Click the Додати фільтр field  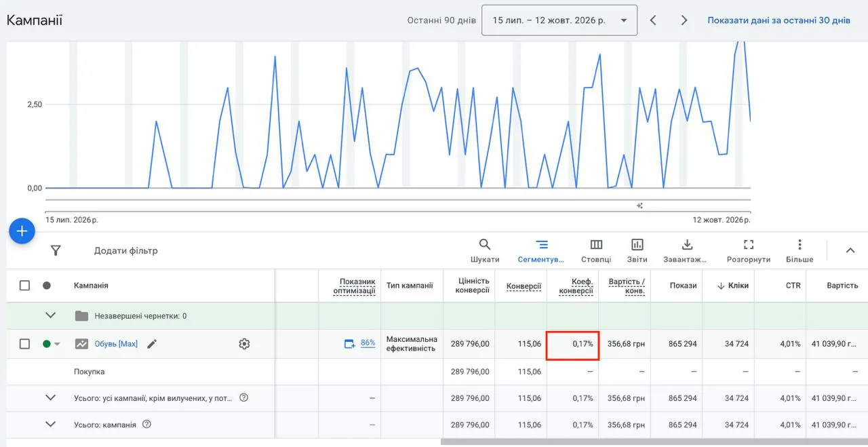126,250
